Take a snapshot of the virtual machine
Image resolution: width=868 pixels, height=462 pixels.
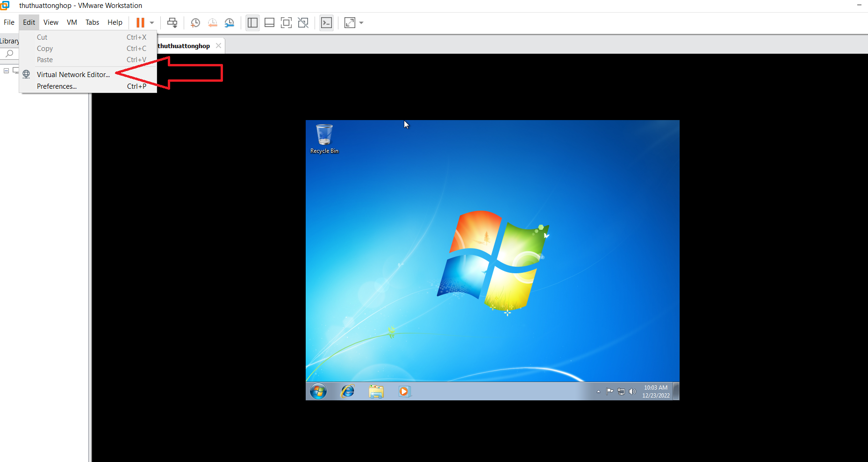tap(195, 22)
